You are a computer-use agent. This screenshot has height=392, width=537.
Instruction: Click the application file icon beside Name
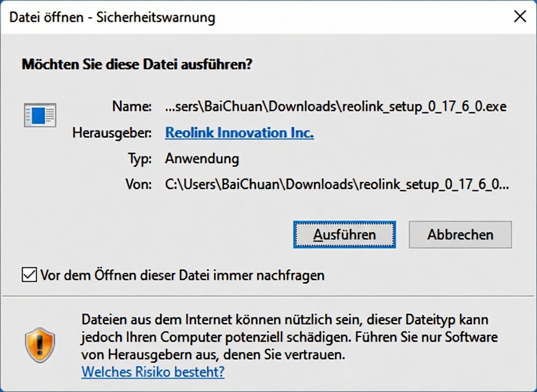40,115
